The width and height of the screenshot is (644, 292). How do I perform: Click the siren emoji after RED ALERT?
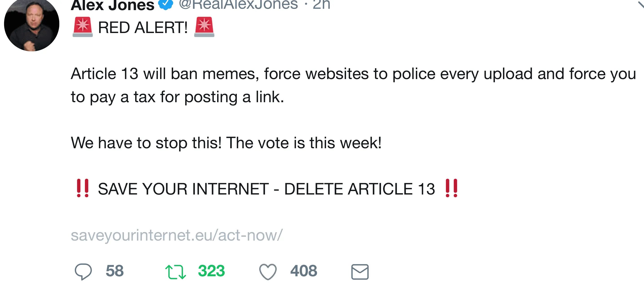204,27
